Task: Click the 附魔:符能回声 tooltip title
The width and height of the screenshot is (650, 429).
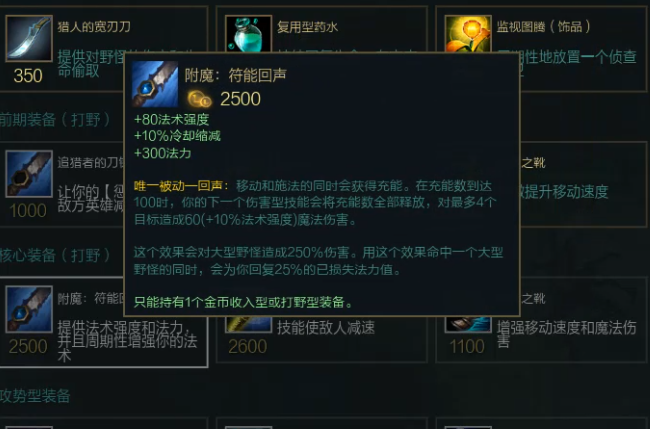Action: point(235,75)
